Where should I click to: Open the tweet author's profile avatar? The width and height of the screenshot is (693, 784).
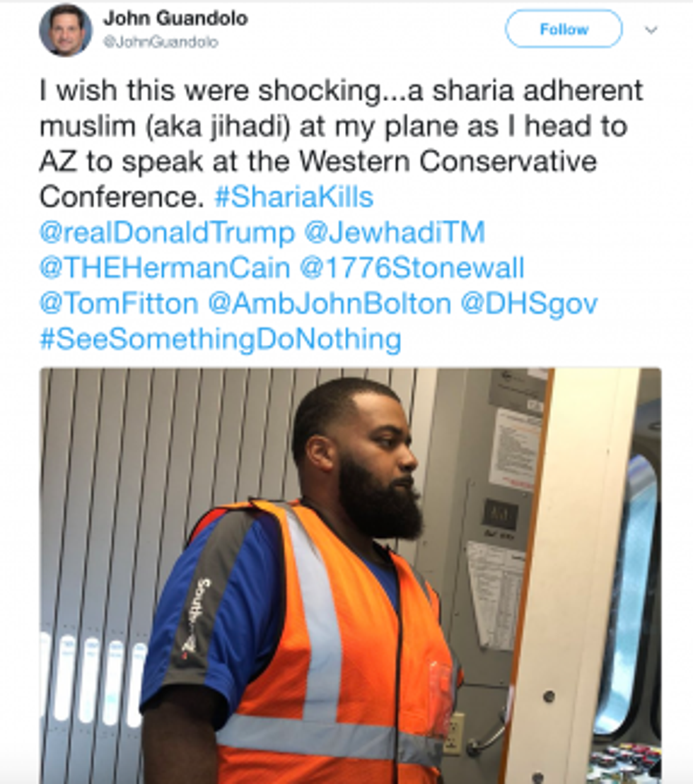pyautogui.click(x=66, y=30)
